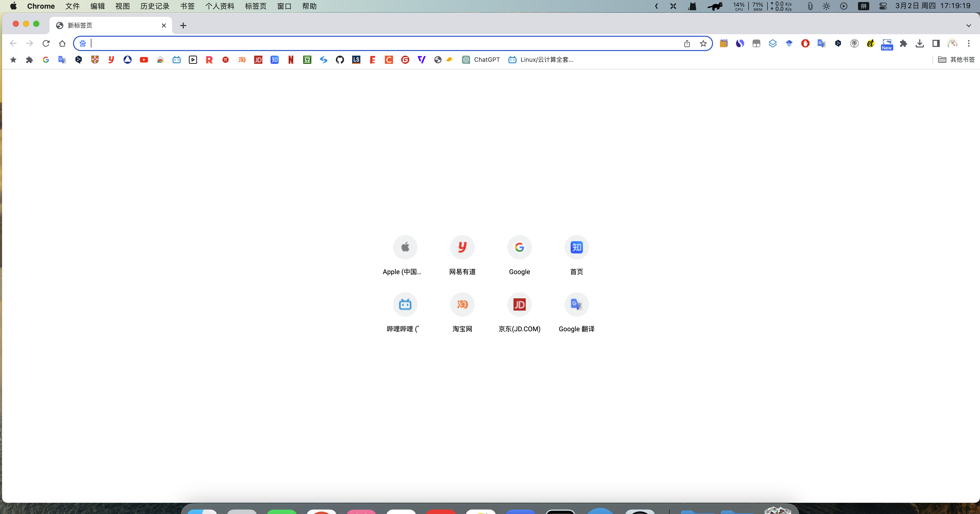Open the ChatGPT bookmark

[481, 60]
